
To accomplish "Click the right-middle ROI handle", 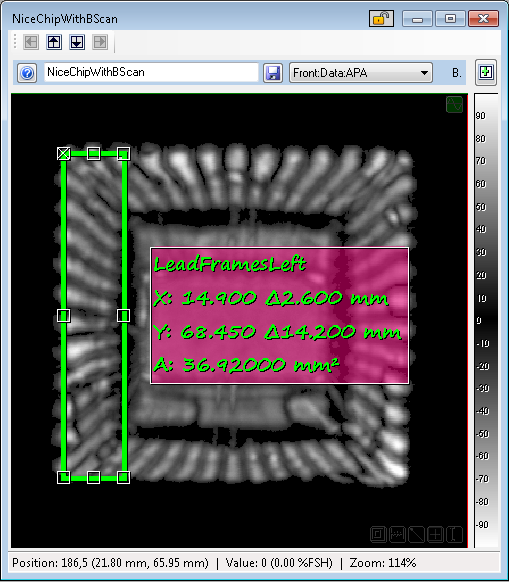I will pyautogui.click(x=123, y=315).
